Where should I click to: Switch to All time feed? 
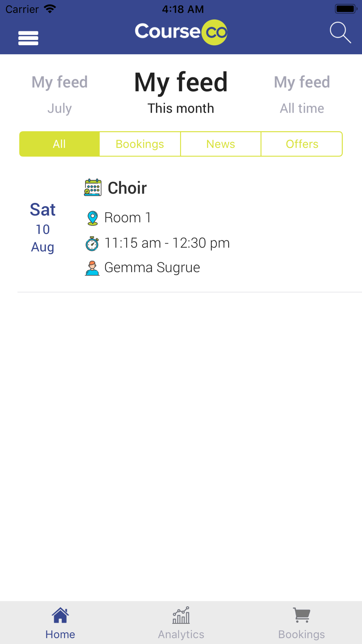click(x=302, y=93)
